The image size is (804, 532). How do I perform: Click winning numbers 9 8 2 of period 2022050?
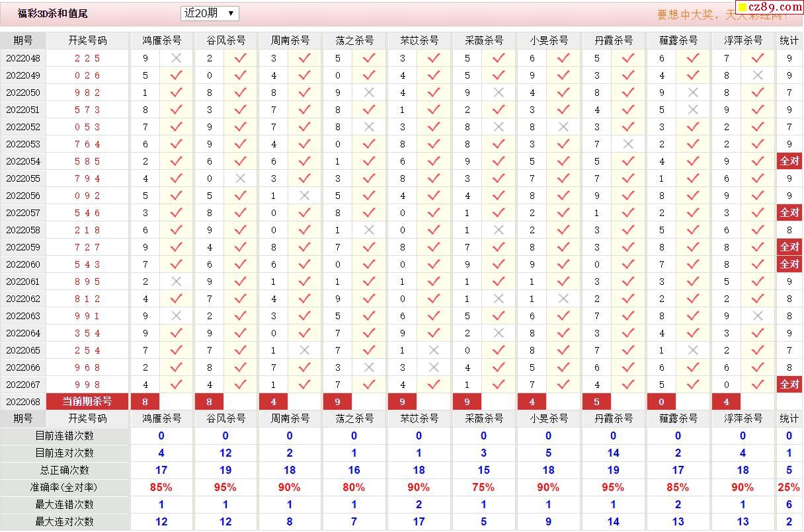87,93
